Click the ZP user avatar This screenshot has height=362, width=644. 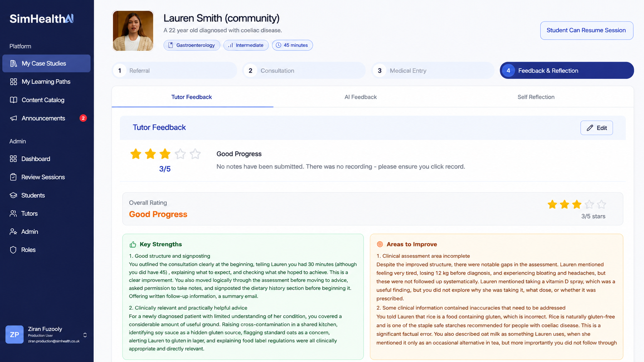click(x=15, y=335)
